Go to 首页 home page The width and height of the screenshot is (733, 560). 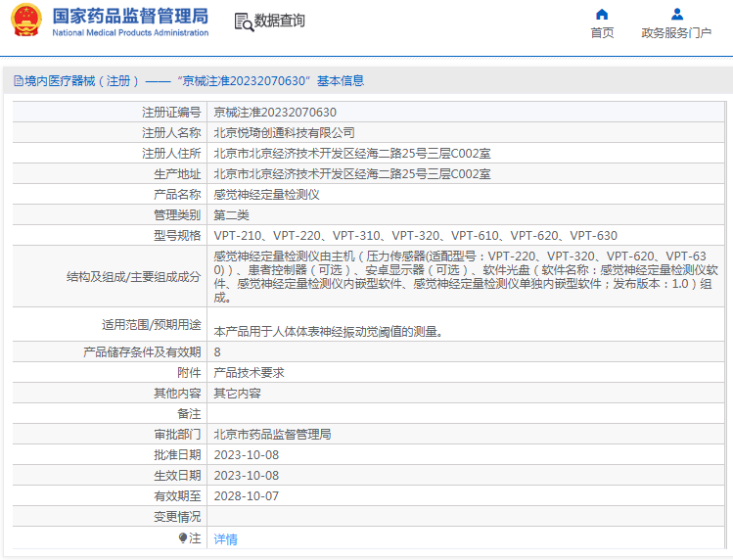pyautogui.click(x=602, y=32)
